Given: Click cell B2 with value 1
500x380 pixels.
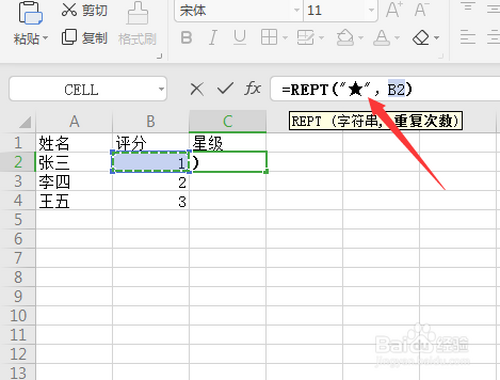Looking at the screenshot, I should click(x=151, y=162).
